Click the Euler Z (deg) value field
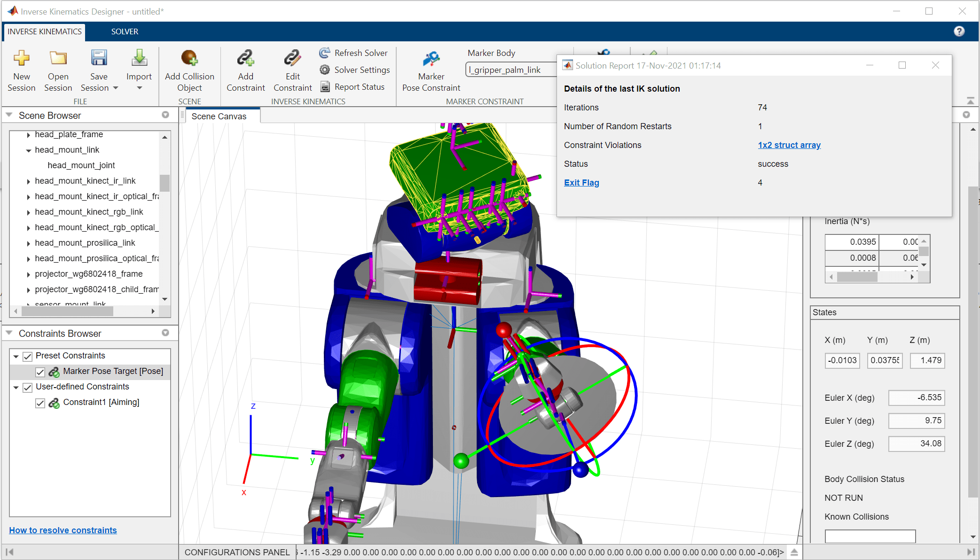This screenshot has width=980, height=560. pos(916,444)
